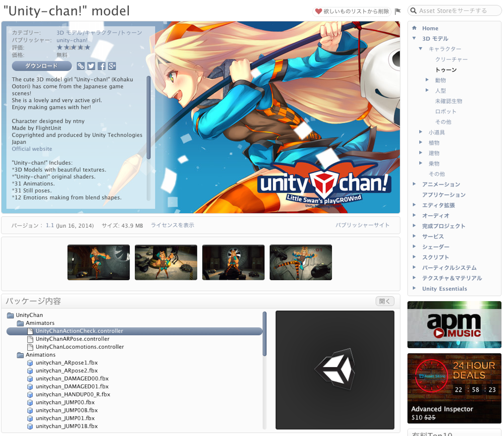Click the Home house icon in sidebar
504x436 pixels.
click(414, 28)
